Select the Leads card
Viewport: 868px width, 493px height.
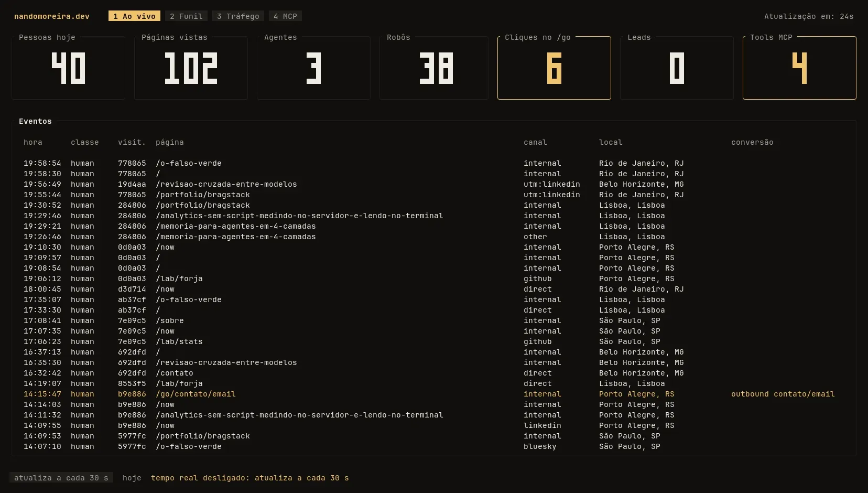677,68
